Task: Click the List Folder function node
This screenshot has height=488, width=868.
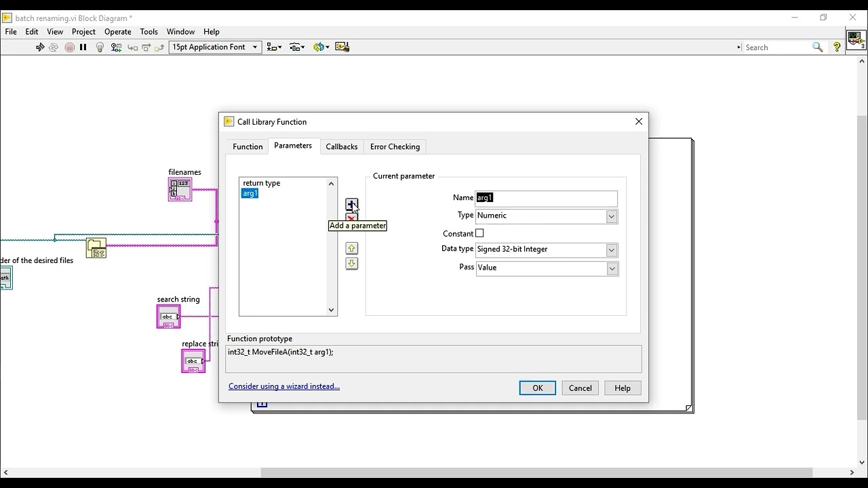Action: [96, 249]
